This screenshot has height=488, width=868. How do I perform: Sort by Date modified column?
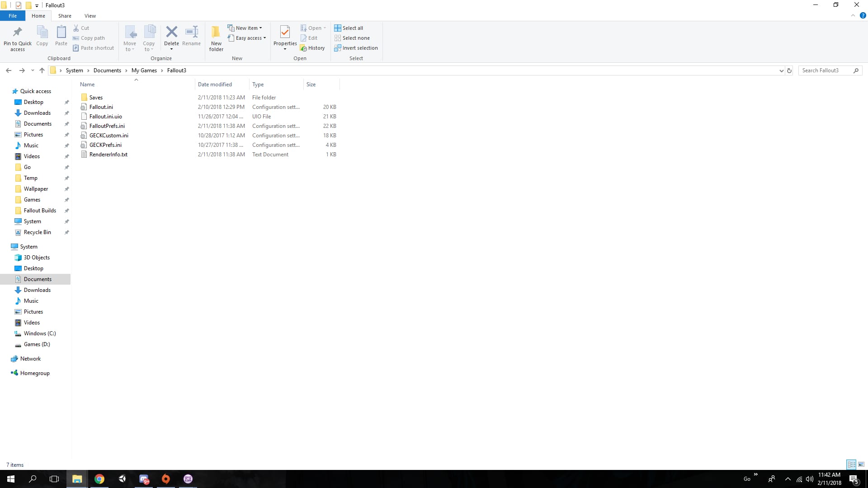[x=222, y=84]
